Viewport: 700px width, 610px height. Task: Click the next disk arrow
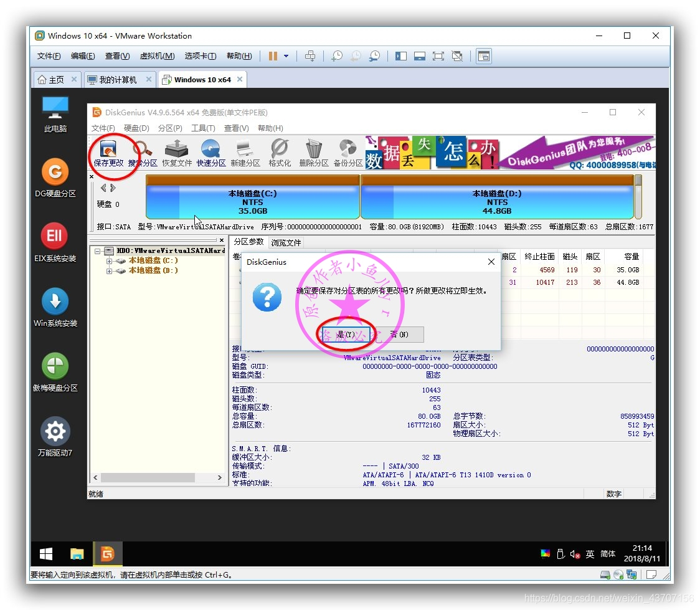click(x=113, y=188)
